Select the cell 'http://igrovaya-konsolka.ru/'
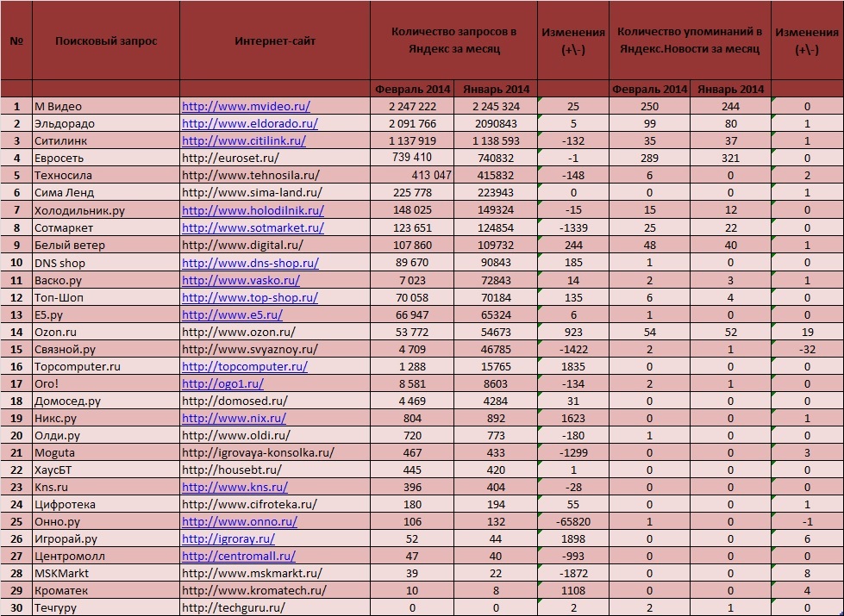 click(x=275, y=452)
